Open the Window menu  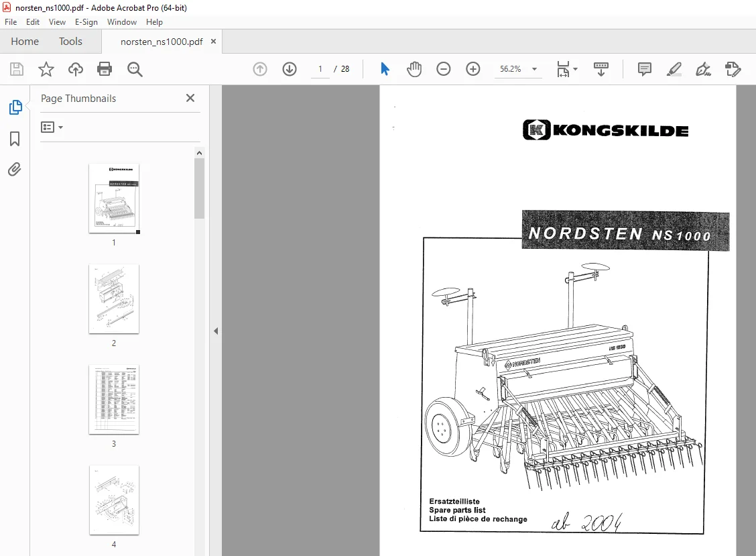pyautogui.click(x=122, y=22)
